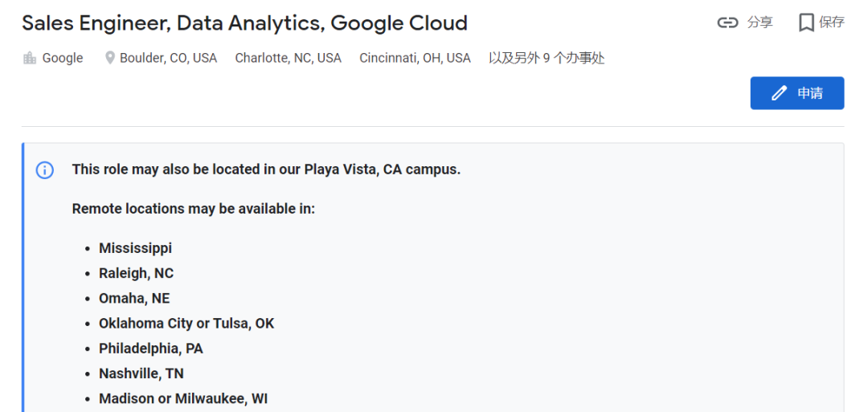Click the Sales Engineer job title heading

(x=244, y=22)
